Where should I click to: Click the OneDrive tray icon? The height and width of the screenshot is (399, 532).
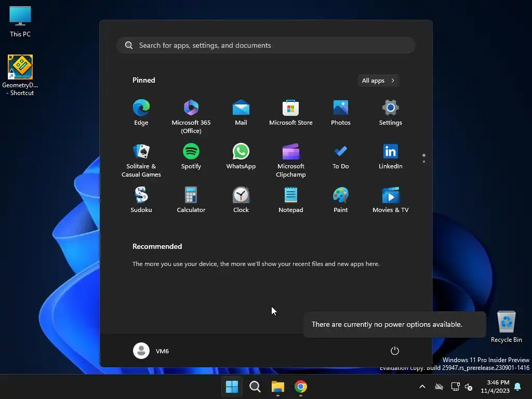click(x=439, y=387)
